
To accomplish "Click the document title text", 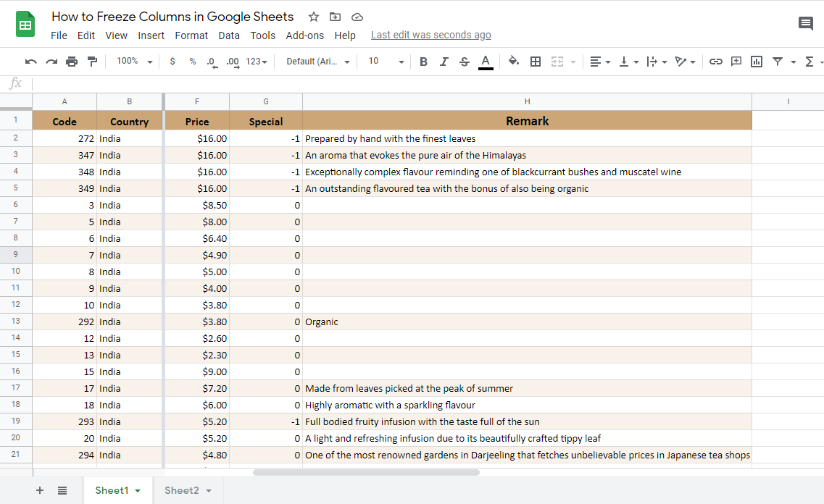I will coord(172,16).
